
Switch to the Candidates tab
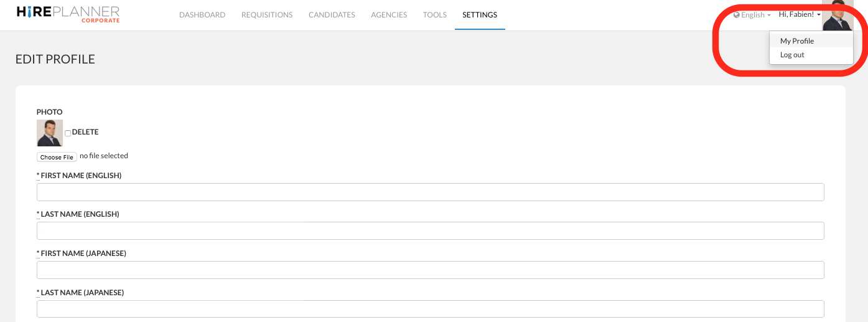coord(332,15)
